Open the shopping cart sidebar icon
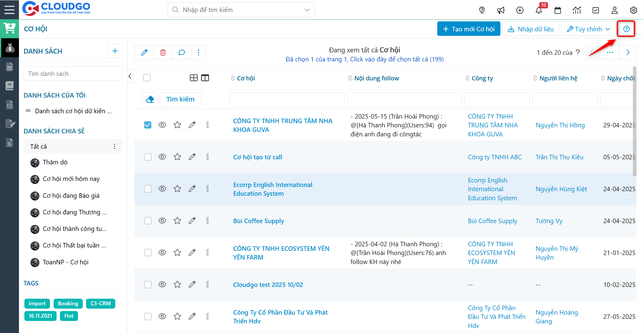The image size is (644, 333). point(10,29)
